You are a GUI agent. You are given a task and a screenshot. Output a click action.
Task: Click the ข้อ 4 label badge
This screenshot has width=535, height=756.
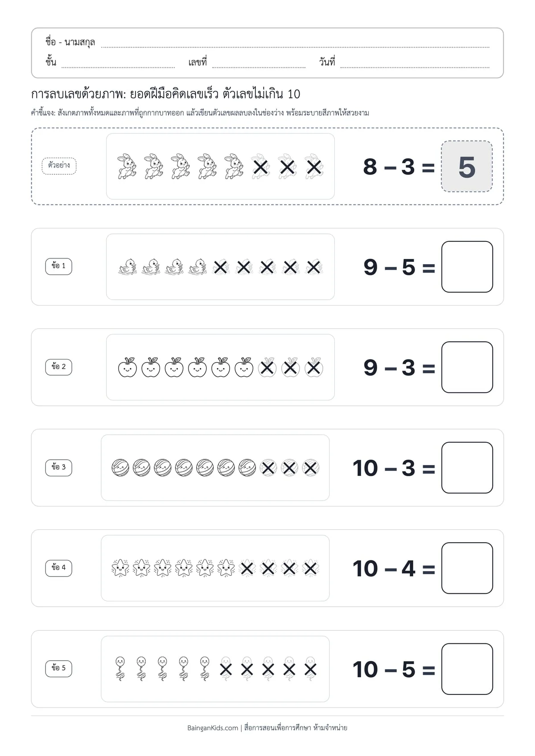click(58, 568)
